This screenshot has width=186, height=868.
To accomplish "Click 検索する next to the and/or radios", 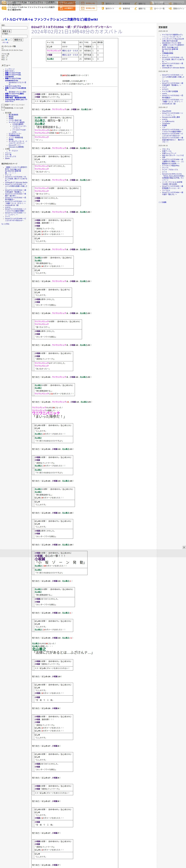I will pos(18,40).
